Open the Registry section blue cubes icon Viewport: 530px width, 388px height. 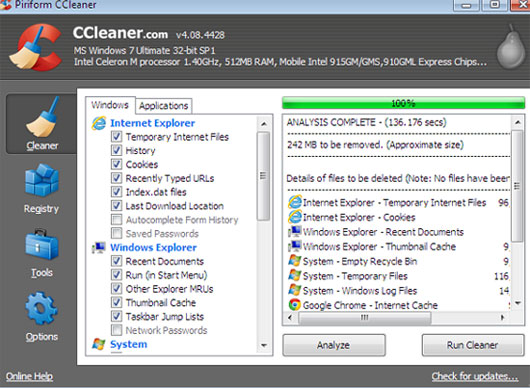42,180
